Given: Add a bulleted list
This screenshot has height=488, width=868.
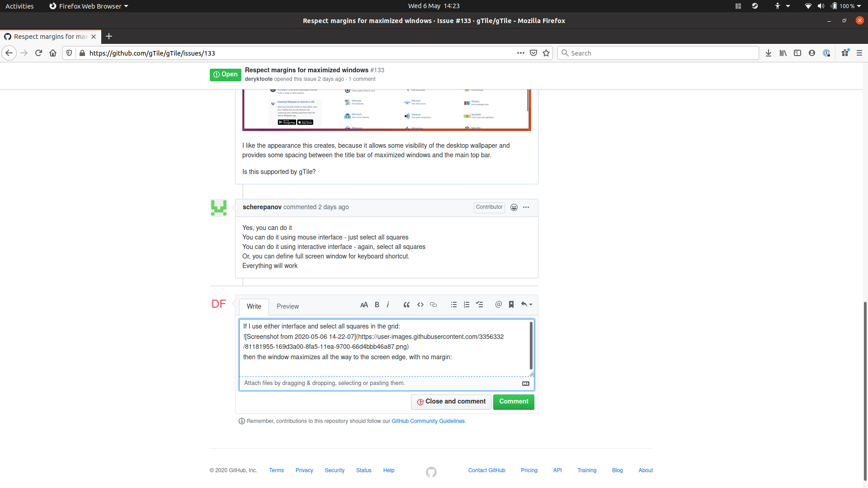Looking at the screenshot, I should 454,305.
